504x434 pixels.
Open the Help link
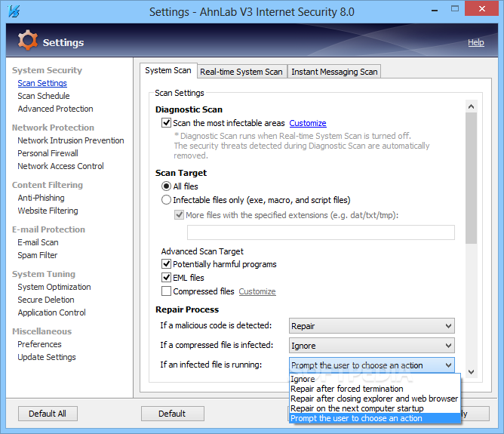point(476,42)
